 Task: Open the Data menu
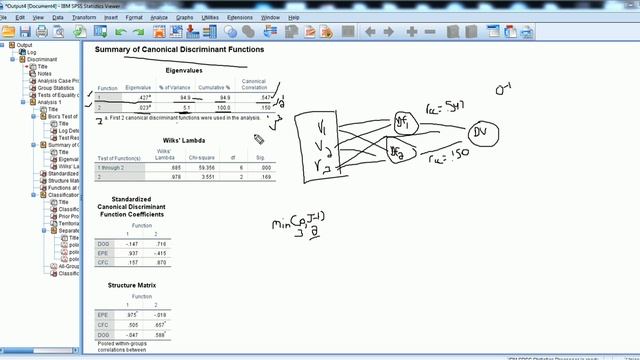pos(58,18)
